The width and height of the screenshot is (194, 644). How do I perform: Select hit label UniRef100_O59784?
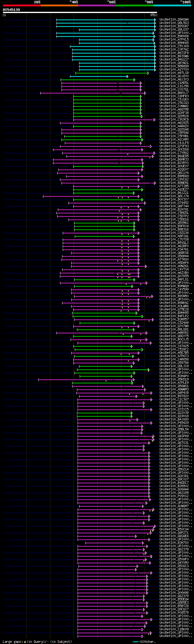pyautogui.click(x=174, y=363)
